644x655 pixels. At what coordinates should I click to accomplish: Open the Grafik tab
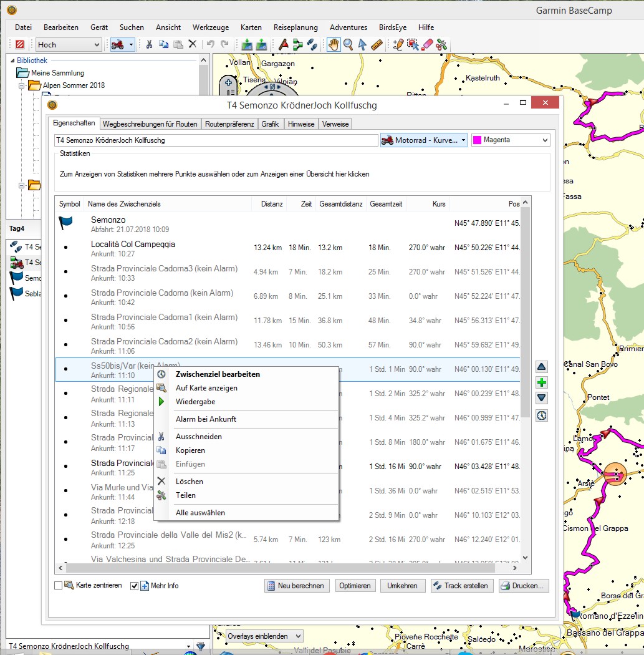click(x=270, y=124)
